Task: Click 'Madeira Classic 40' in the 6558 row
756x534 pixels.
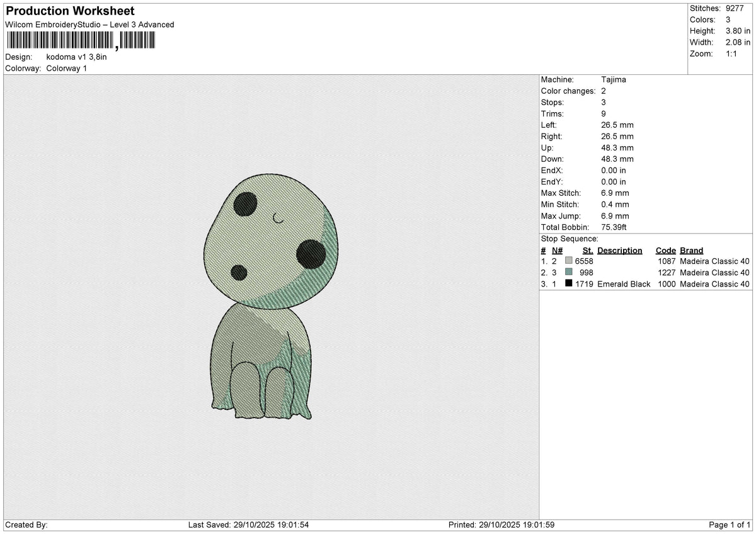Action: [715, 261]
